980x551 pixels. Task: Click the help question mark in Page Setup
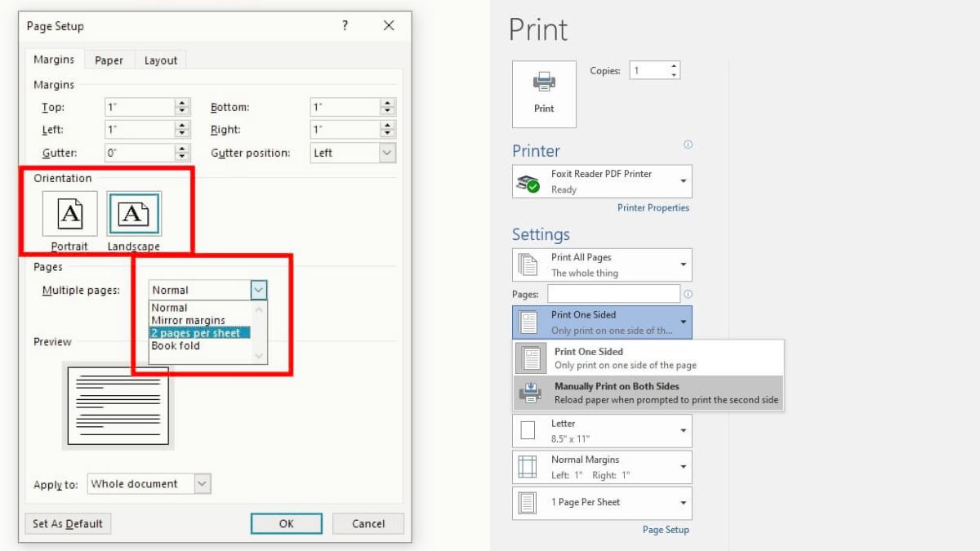click(345, 26)
